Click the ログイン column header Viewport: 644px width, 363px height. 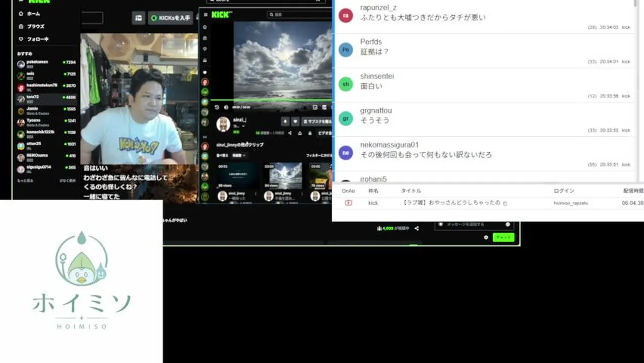[x=564, y=191]
